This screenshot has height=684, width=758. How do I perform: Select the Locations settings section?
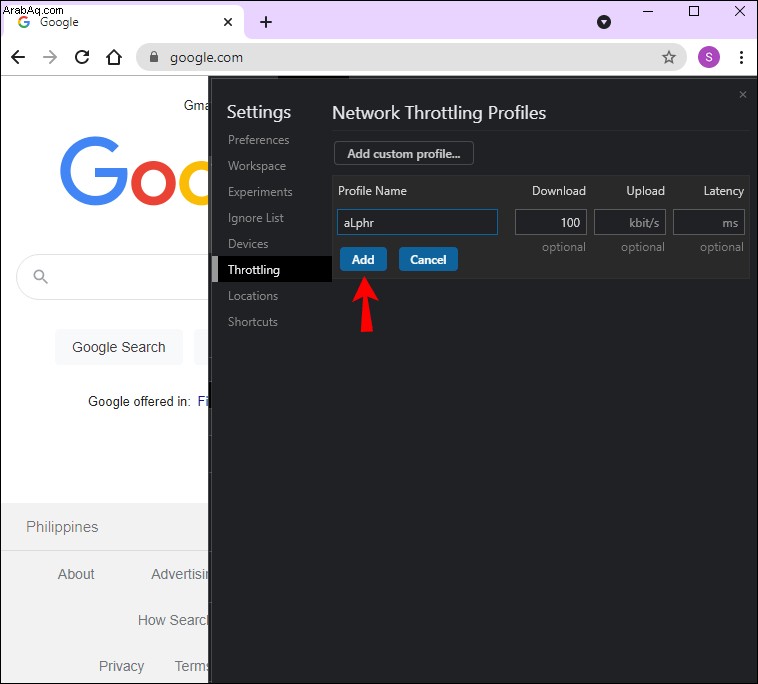(253, 296)
